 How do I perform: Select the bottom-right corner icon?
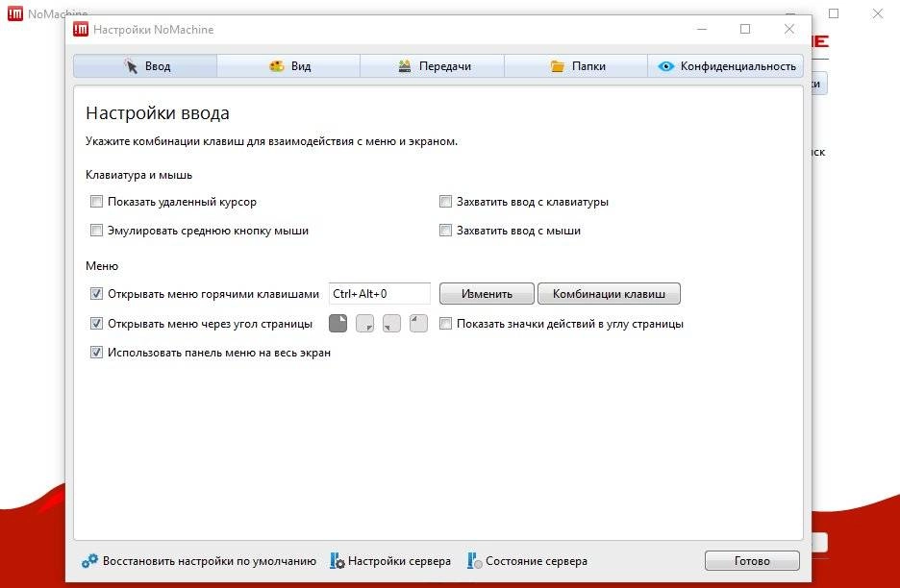pos(365,324)
